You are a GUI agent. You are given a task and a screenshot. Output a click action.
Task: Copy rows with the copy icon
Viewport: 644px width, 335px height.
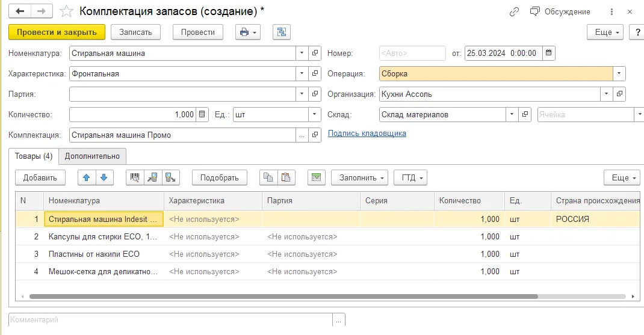point(268,178)
